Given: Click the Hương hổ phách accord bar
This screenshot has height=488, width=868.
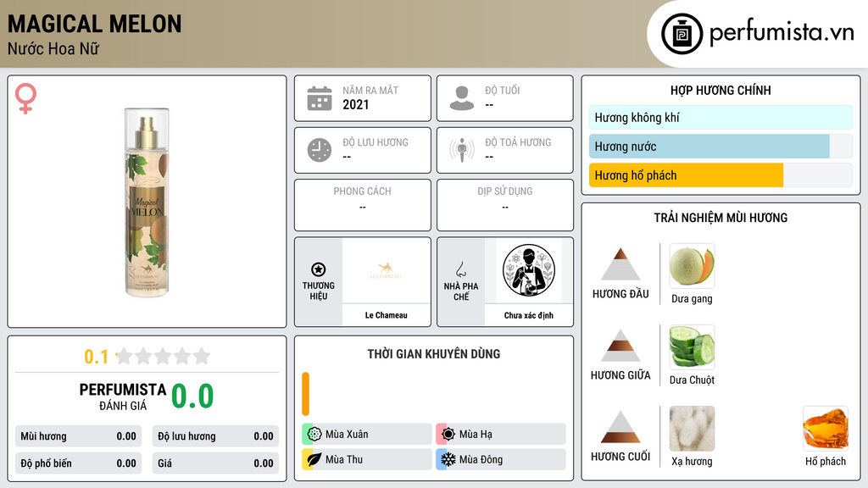Looking at the screenshot, I should (x=721, y=175).
